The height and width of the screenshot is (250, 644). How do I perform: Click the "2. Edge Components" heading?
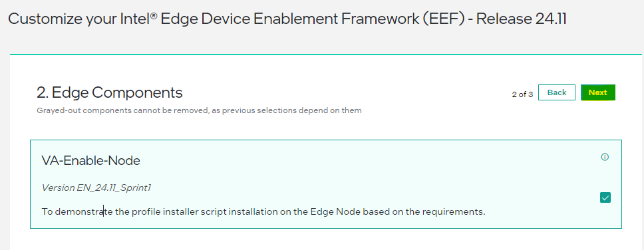[110, 93]
